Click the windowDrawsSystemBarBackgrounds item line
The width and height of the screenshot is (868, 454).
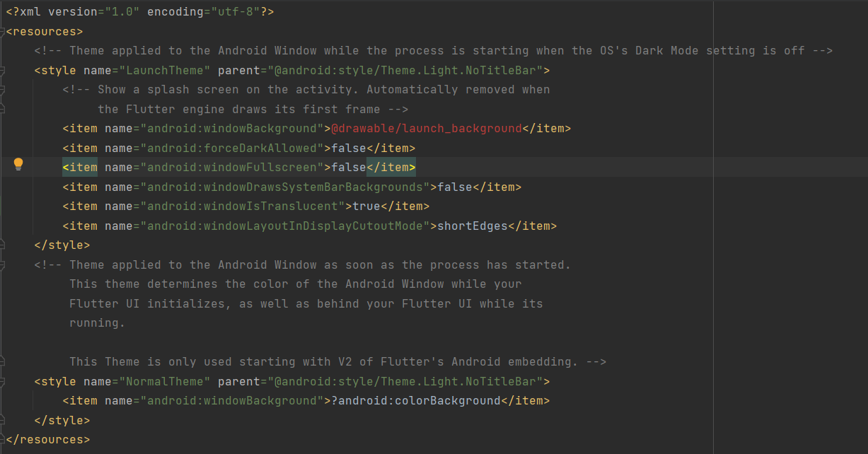pyautogui.click(x=283, y=187)
